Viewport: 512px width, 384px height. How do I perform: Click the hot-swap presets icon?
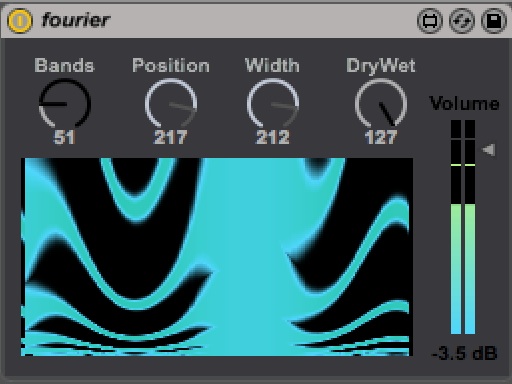pos(462,21)
